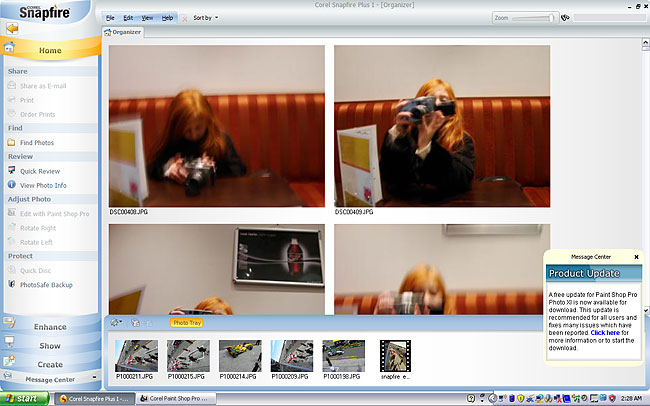Click the Create panel icon
The image size is (650, 406).
10,363
